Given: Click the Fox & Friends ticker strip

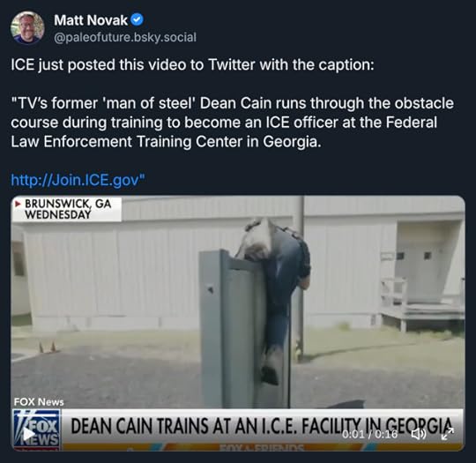Looking at the screenshot, I should click(x=262, y=447).
